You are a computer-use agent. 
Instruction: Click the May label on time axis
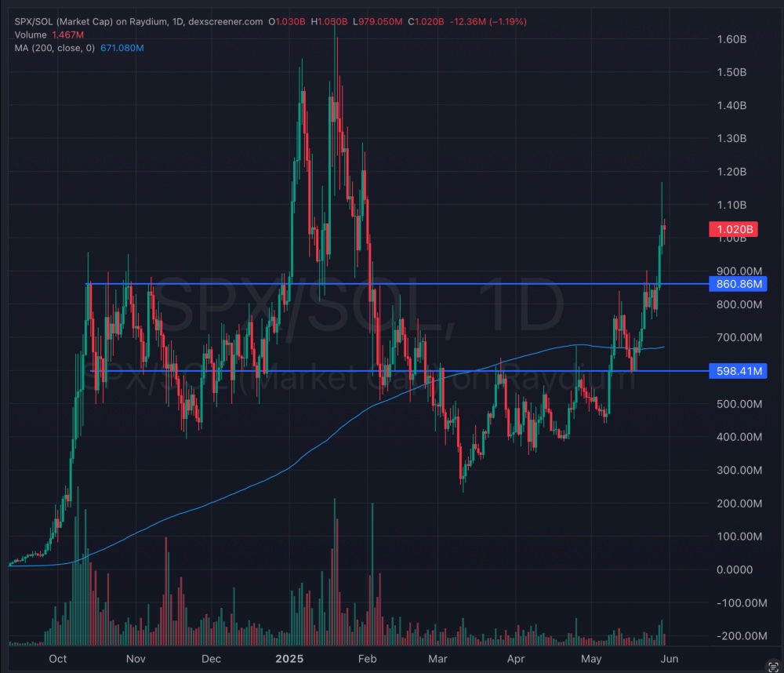[x=591, y=659]
